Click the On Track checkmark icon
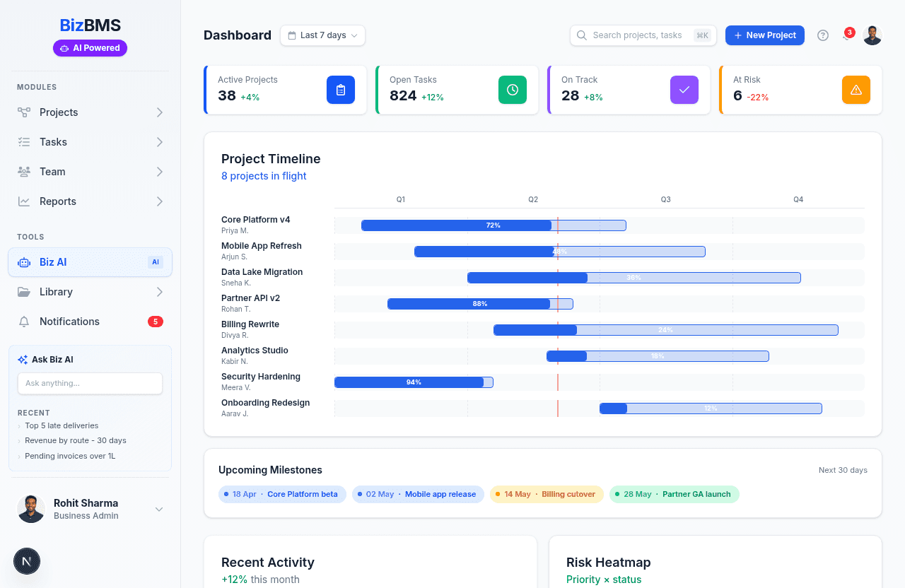The width and height of the screenshot is (905, 588). [684, 90]
